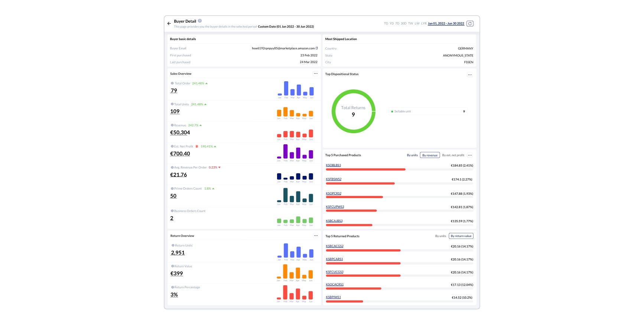The height and width of the screenshot is (325, 644).
Task: Open returned product KSBPIWS1
Action: point(333,297)
